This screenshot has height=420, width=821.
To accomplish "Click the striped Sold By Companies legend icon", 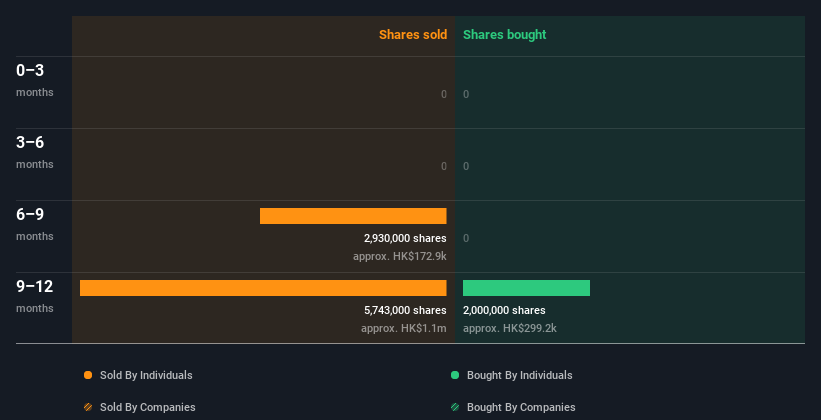I will pos(88,407).
